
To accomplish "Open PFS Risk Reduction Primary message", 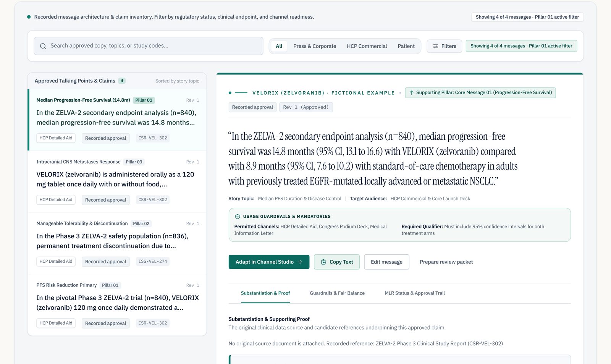I will (x=117, y=305).
